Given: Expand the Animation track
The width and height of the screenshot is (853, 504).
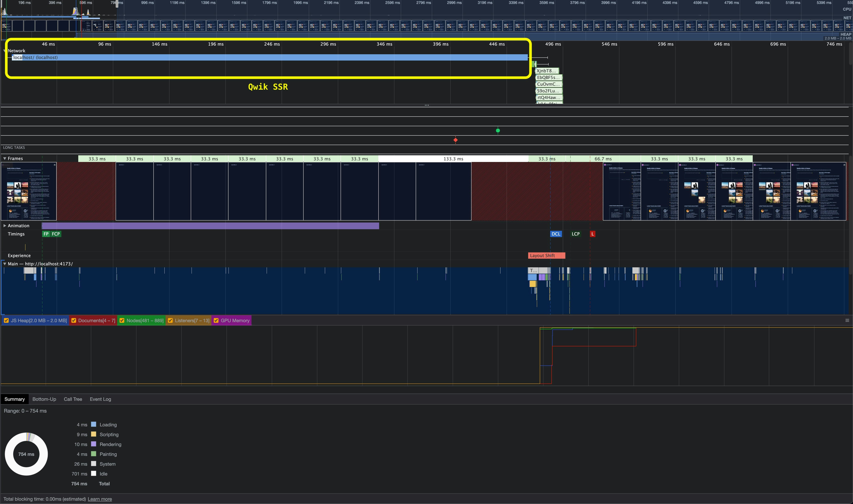Looking at the screenshot, I should point(5,225).
